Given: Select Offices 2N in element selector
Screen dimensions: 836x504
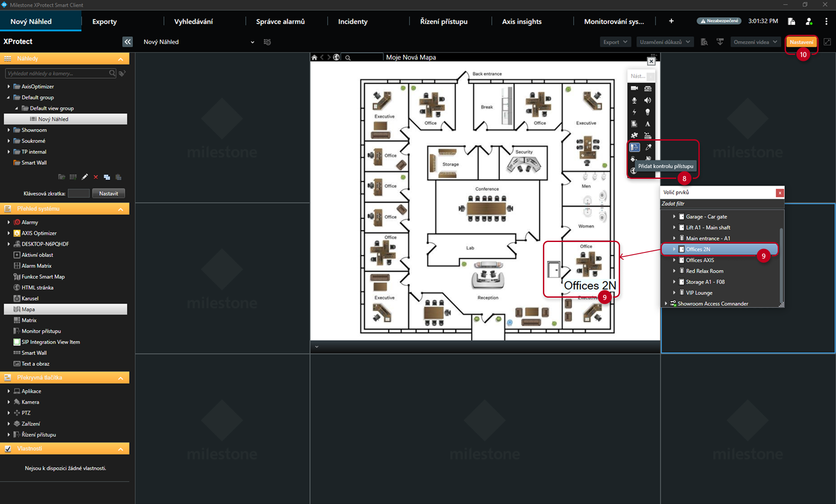Looking at the screenshot, I should tap(720, 249).
